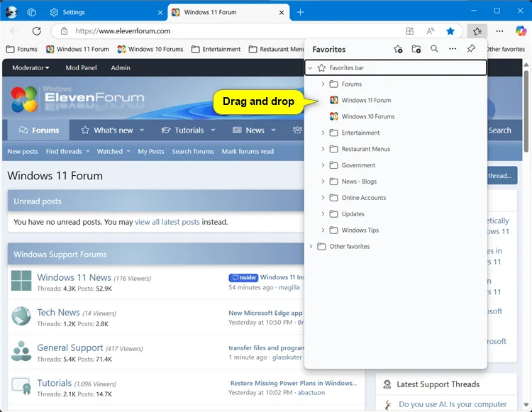The height and width of the screenshot is (412, 532).
Task: Expand the Entertainment folder chevron
Action: pyautogui.click(x=323, y=133)
